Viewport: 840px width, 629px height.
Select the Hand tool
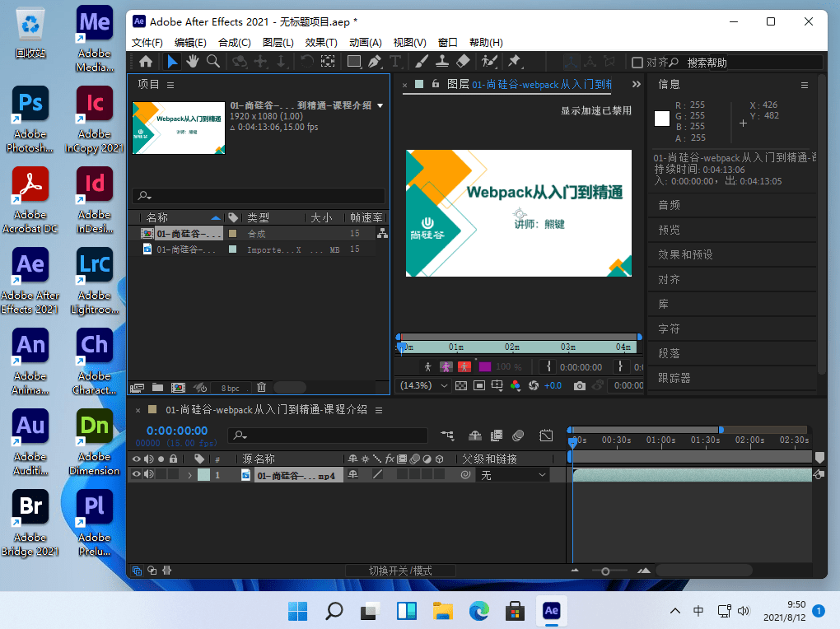(193, 62)
